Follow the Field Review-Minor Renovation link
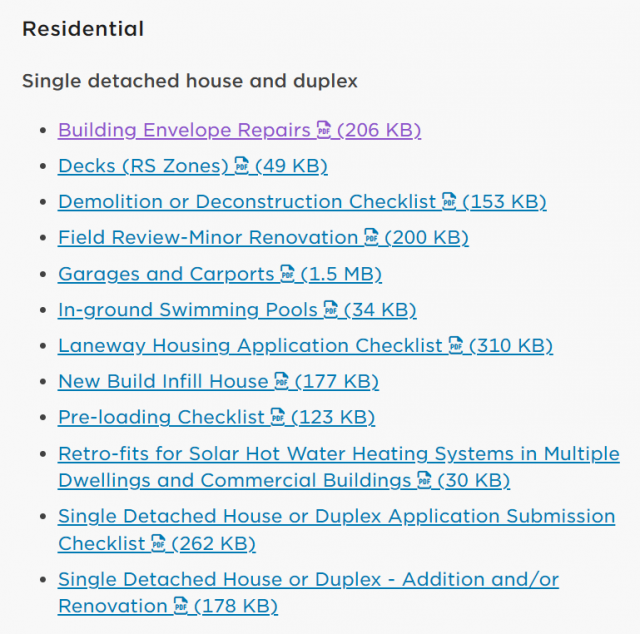 point(207,238)
